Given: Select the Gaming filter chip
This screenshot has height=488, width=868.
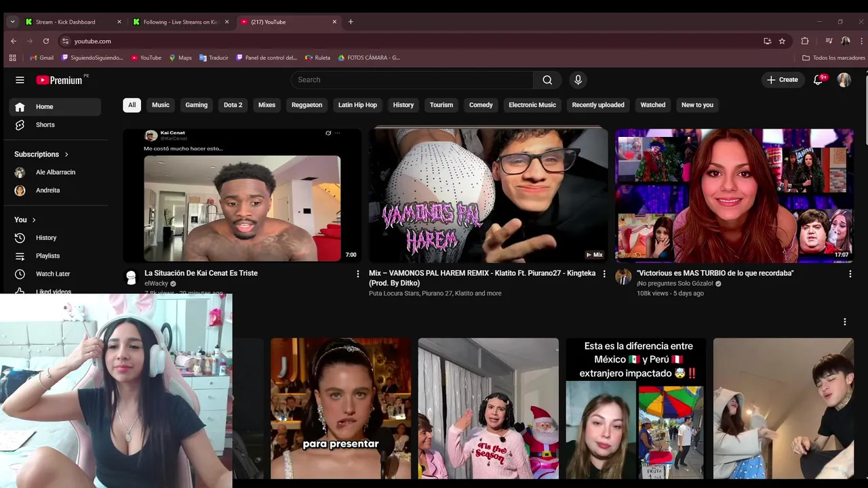Looking at the screenshot, I should point(197,105).
